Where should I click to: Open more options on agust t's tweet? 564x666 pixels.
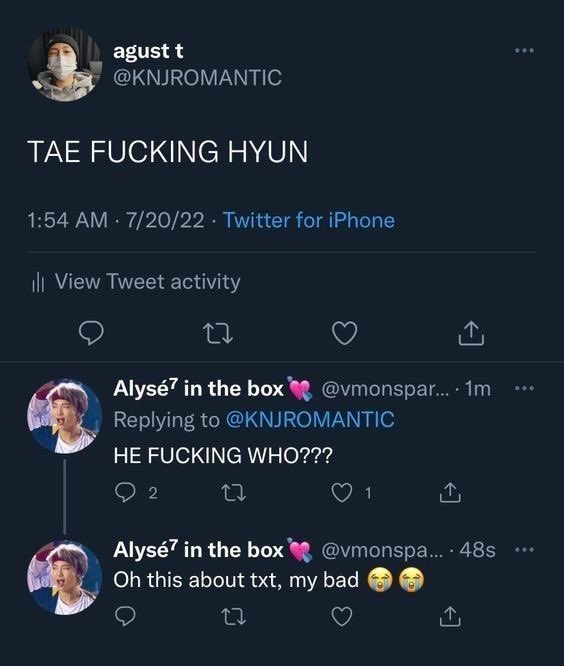[524, 51]
